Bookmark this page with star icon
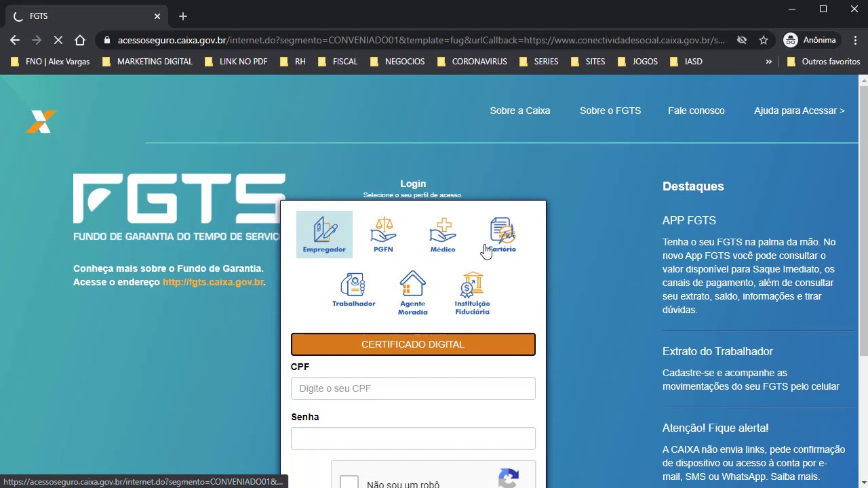This screenshot has height=488, width=868. [x=764, y=40]
